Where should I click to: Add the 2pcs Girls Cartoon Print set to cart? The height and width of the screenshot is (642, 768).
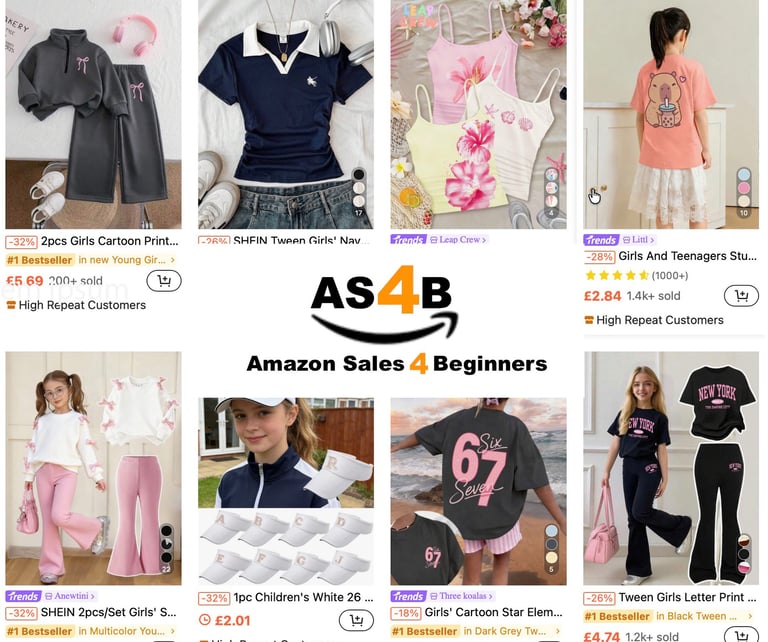point(164,281)
